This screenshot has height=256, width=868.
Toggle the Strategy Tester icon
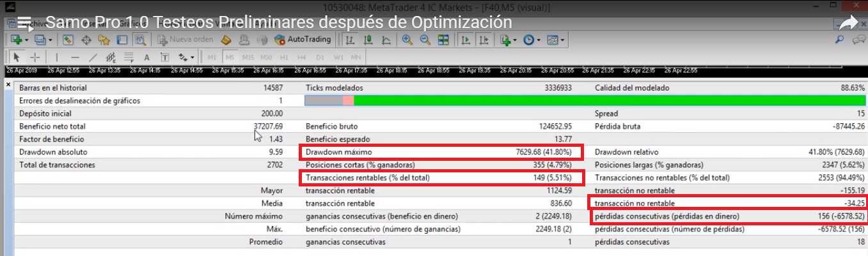139,40
